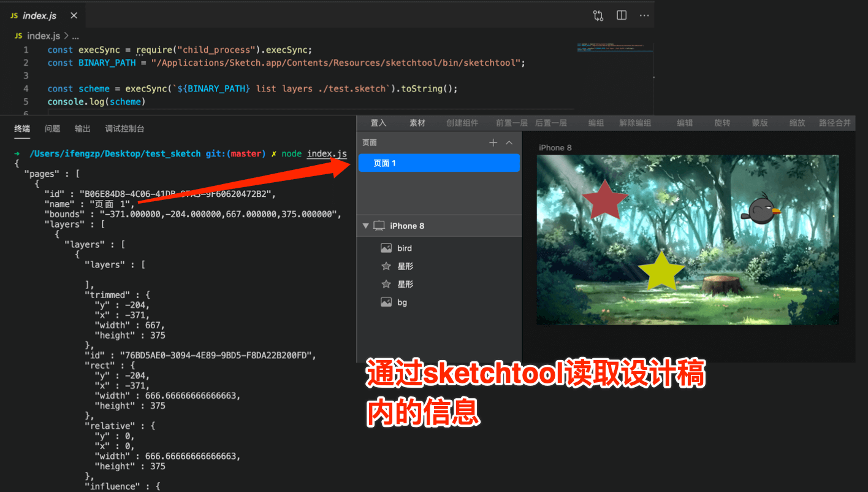868x492 pixels.
Task: Click 缩放 scale in the toolbar
Action: (x=797, y=123)
